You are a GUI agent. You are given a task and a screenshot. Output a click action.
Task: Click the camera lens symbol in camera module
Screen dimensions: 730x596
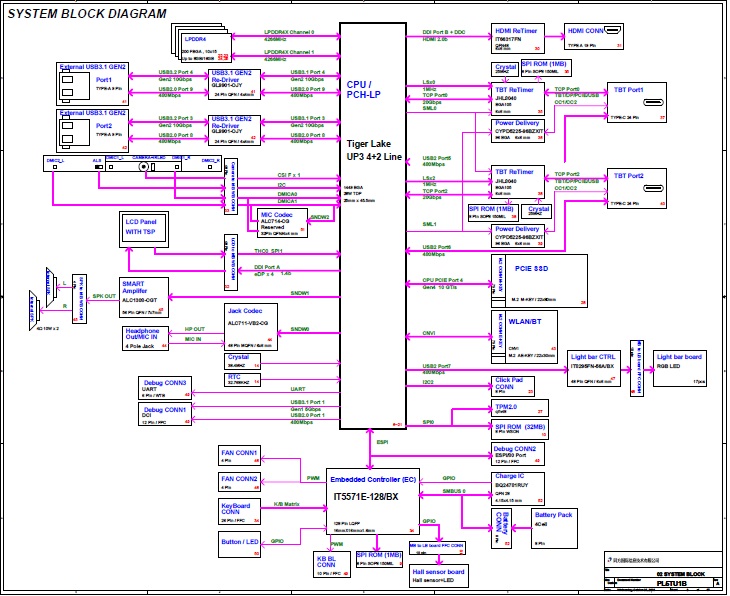pos(144,167)
